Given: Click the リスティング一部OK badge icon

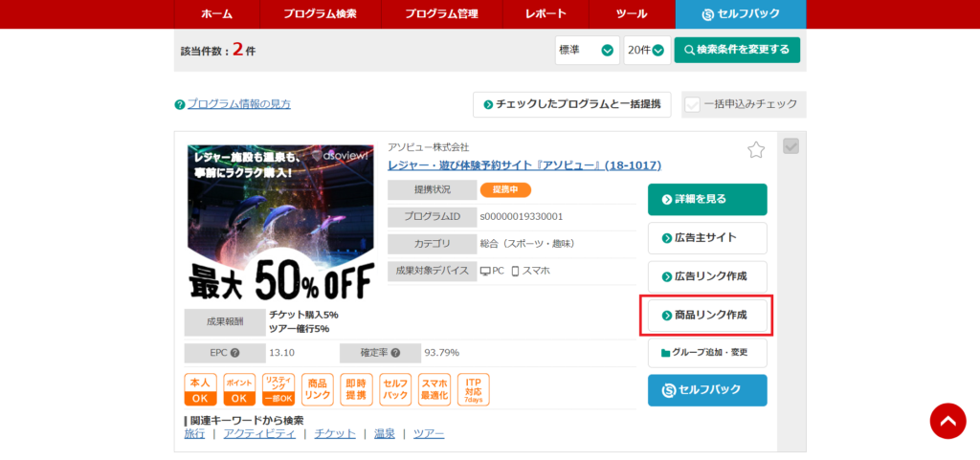Looking at the screenshot, I should click(278, 389).
